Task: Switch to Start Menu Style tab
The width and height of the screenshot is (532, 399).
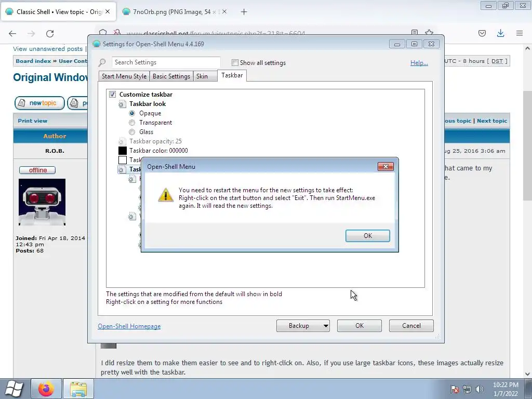Action: [x=124, y=76]
